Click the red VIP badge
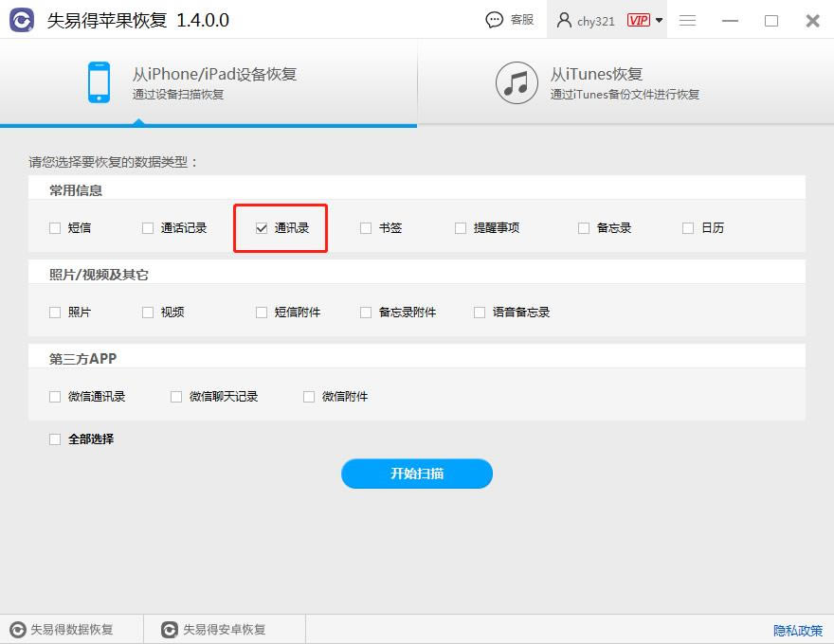The image size is (834, 644). [x=638, y=20]
